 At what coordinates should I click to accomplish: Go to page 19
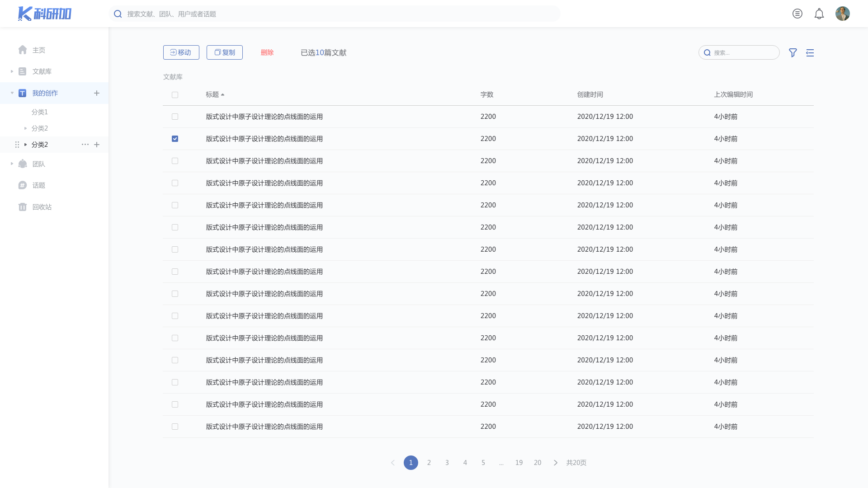point(519,463)
